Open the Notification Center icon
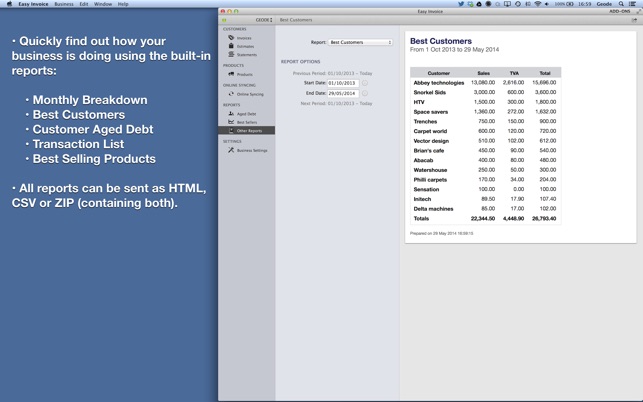The image size is (643, 402). point(632,4)
